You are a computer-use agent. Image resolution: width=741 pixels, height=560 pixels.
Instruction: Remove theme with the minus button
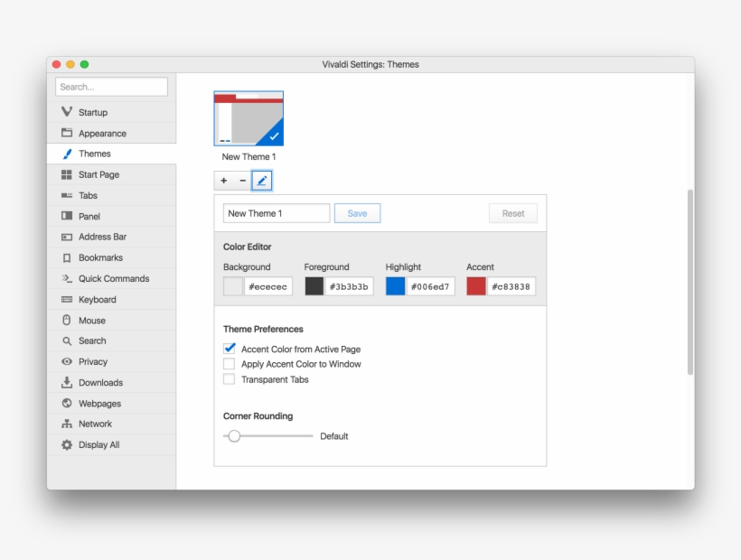242,181
